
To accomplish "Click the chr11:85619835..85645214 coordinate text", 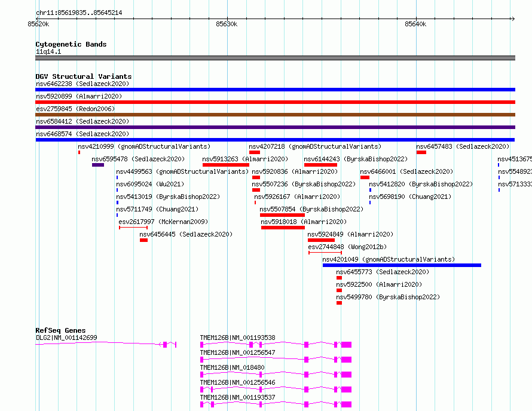I will (79, 13).
